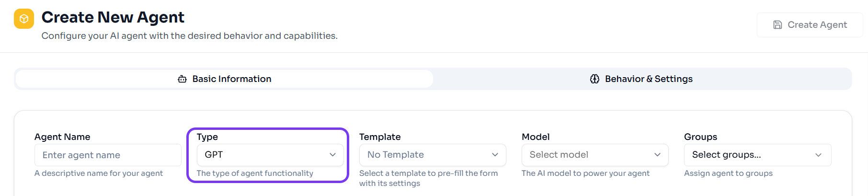Click the Agent Name label
This screenshot has width=868, height=196.
62,137
